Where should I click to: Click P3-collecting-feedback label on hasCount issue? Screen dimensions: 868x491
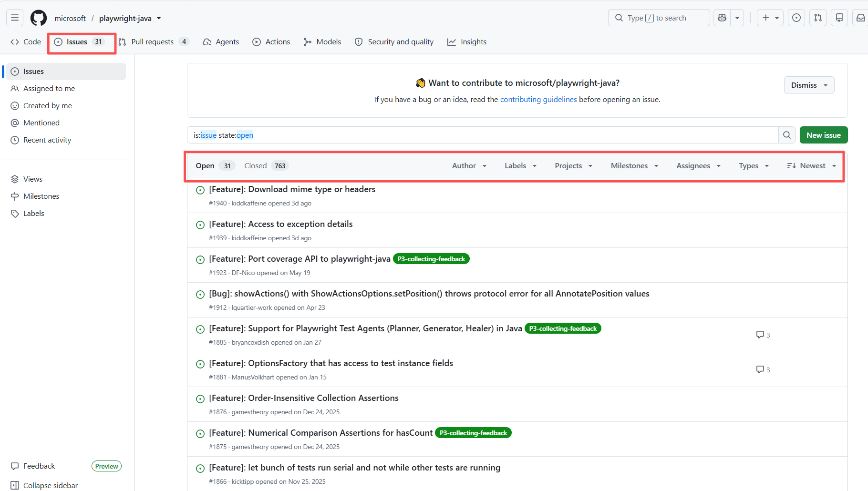473,433
